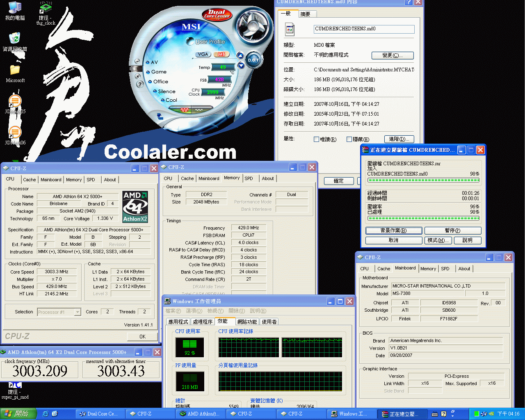Open the users (使用者) tab in Task Manager
Screen dimensions: 525x420
coord(269,322)
